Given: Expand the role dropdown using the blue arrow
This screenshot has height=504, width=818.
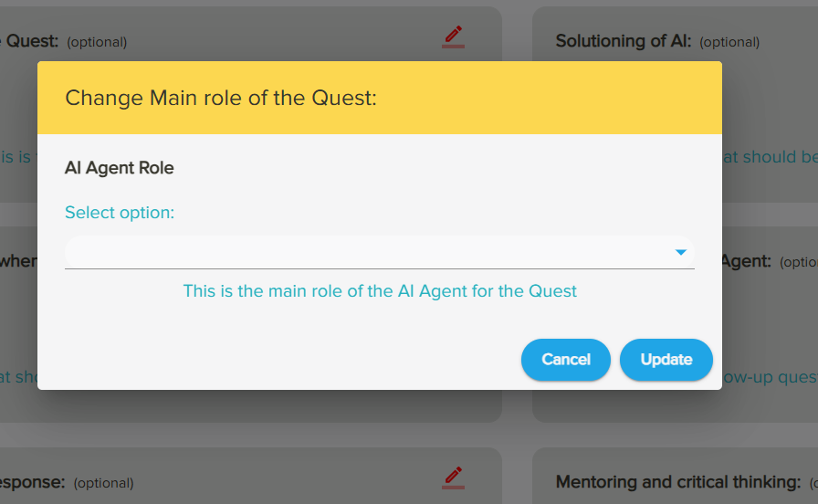Looking at the screenshot, I should [680, 252].
